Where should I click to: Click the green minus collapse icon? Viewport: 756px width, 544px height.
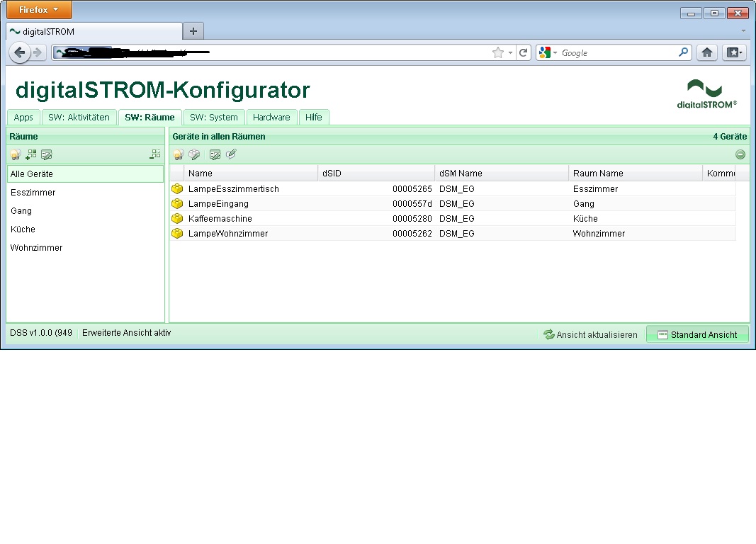pos(740,154)
